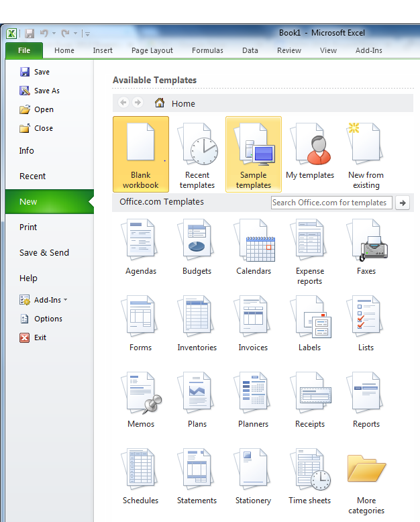
Task: Click the Excel application icon in title bar
Action: pos(11,34)
